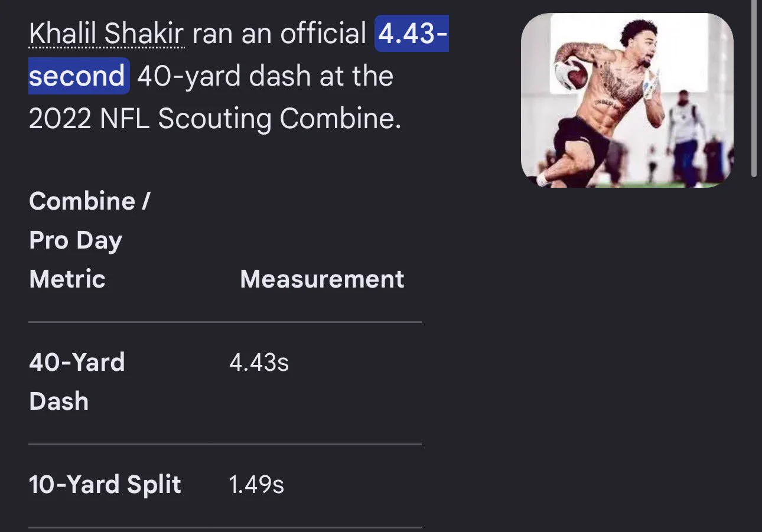Click the highlighted word second

pos(77,77)
